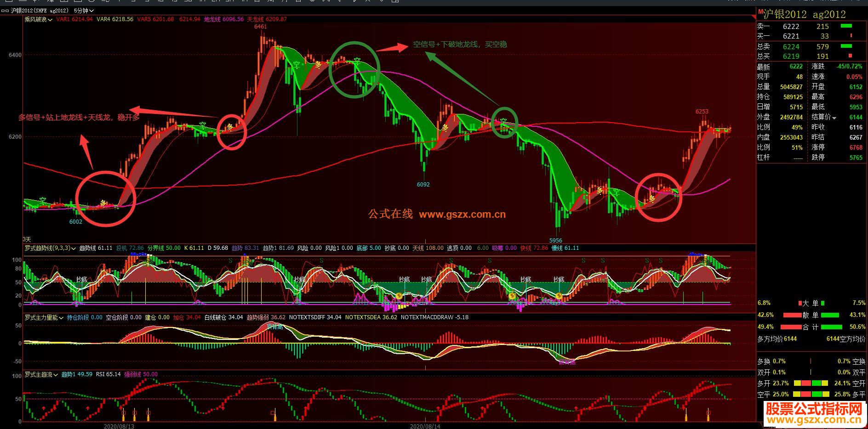Select the 5956 lowest price label
Viewport: 868px width, 429px height.
point(556,240)
